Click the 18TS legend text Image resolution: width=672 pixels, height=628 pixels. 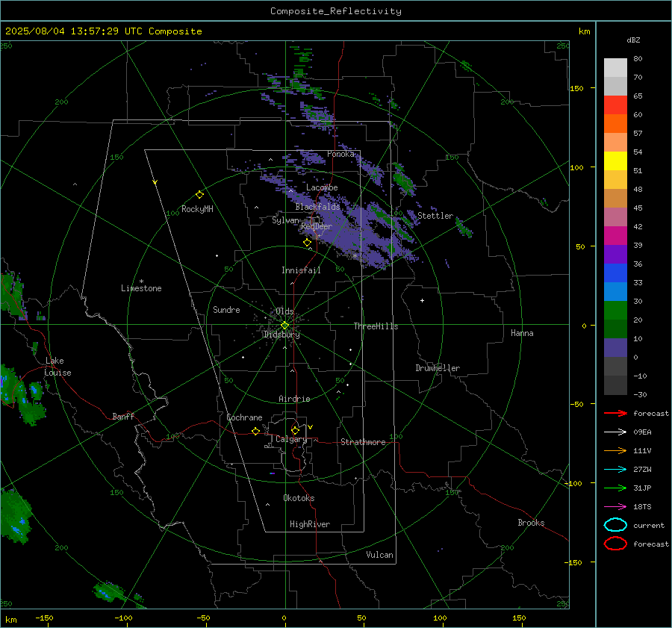pos(642,507)
